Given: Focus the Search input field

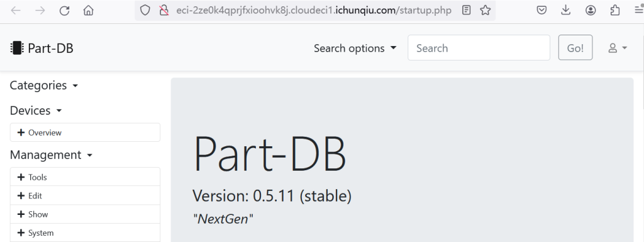Looking at the screenshot, I should coord(479,48).
